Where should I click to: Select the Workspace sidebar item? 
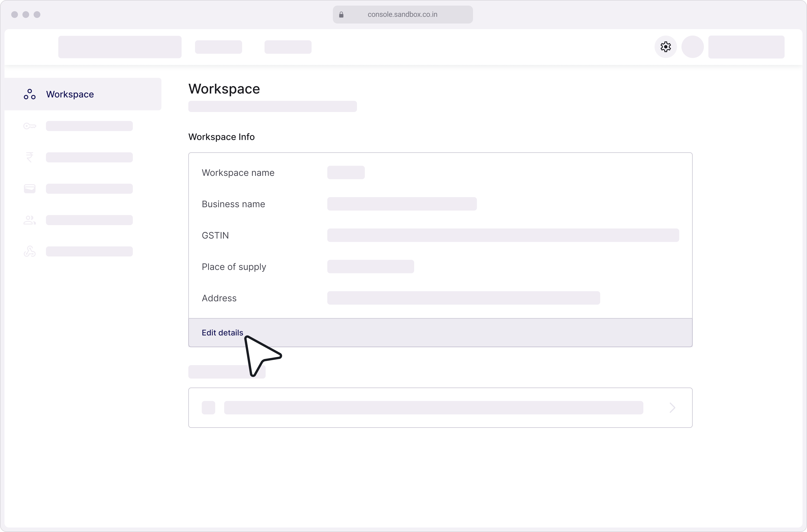pos(83,94)
